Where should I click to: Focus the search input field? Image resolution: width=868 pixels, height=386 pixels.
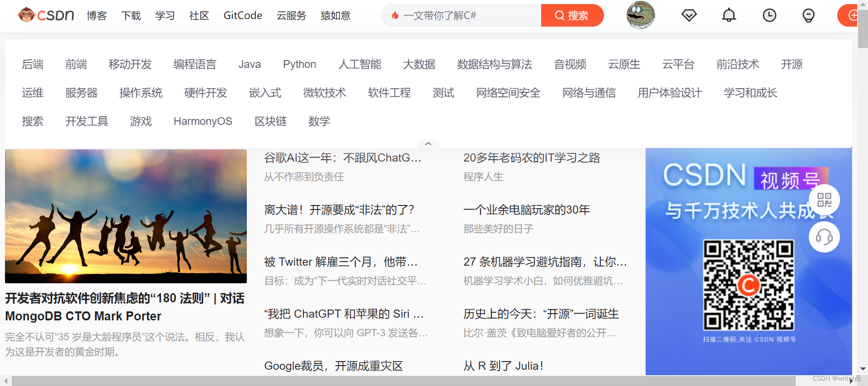click(x=461, y=15)
